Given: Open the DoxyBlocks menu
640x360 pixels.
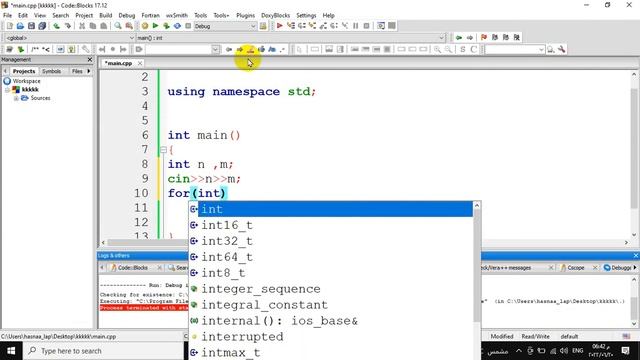Looking at the screenshot, I should coord(276,15).
